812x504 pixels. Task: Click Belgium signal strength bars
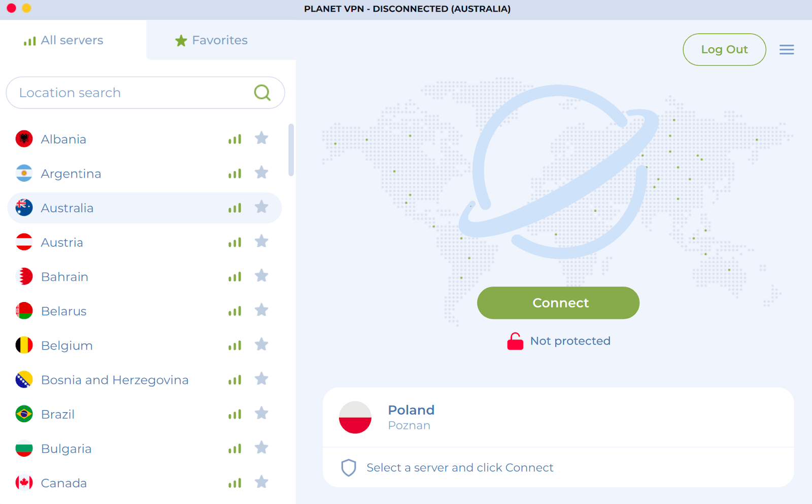click(234, 346)
